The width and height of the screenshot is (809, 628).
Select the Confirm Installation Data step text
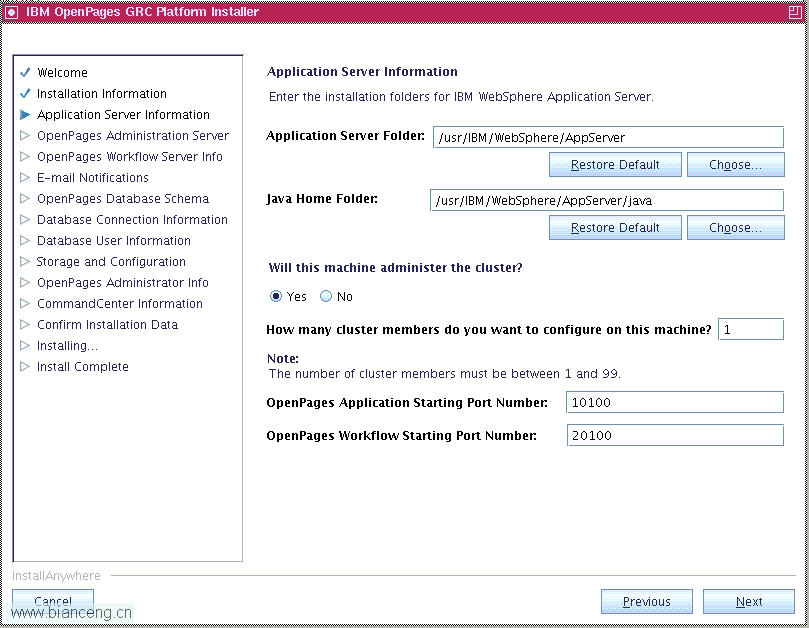(x=107, y=325)
